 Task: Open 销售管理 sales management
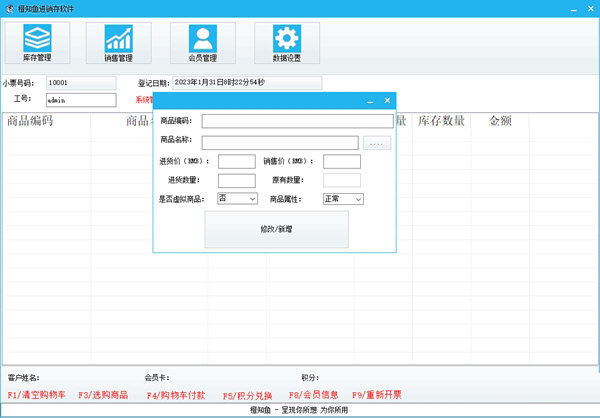pos(119,42)
